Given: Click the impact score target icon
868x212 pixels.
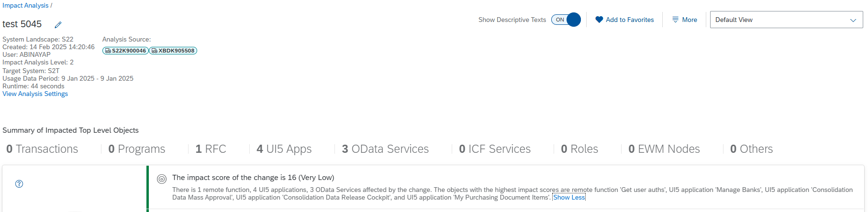Looking at the screenshot, I should coord(162,179).
